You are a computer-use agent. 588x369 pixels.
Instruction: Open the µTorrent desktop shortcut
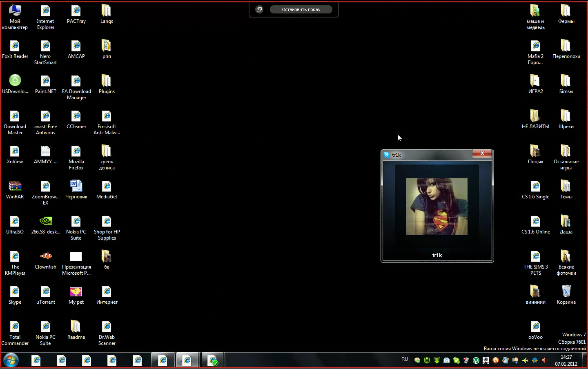[x=46, y=292]
